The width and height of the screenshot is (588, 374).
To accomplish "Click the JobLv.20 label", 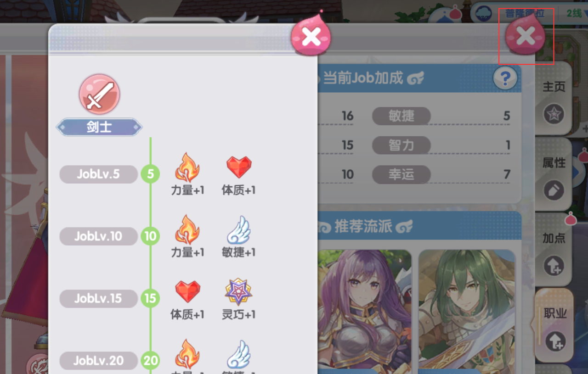I will (99, 361).
